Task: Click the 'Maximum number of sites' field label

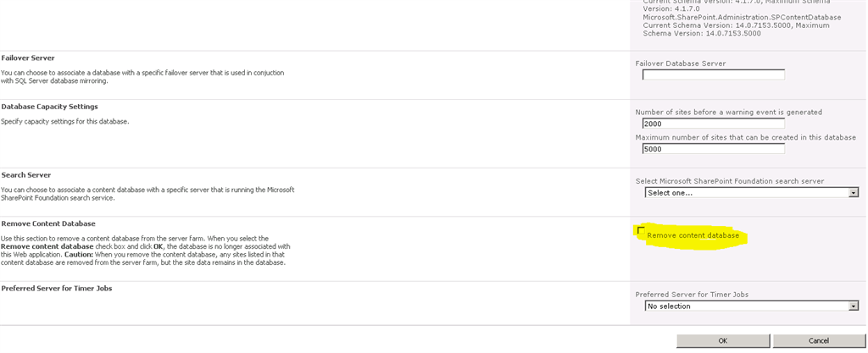Action: pos(745,137)
